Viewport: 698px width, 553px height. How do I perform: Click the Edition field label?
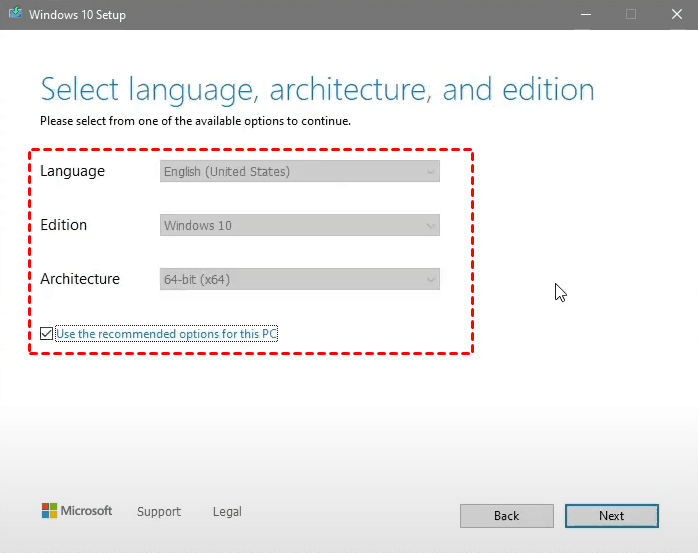coord(64,226)
